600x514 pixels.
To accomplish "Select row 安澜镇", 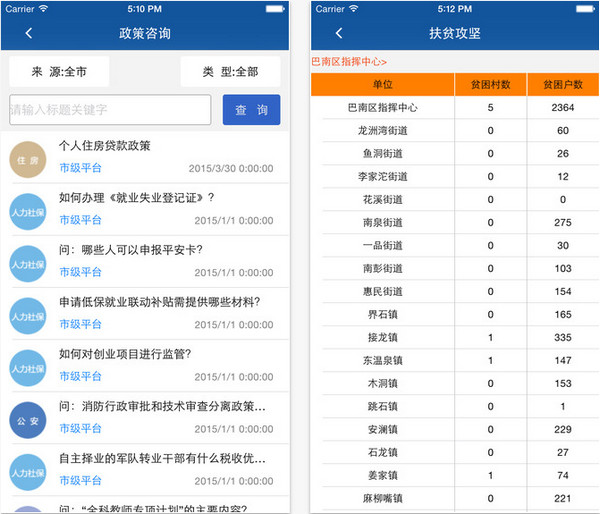I will 455,429.
